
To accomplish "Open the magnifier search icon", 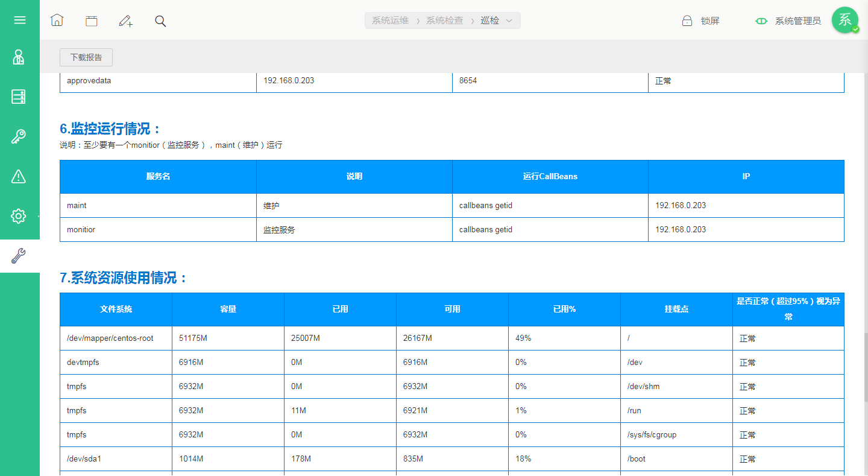I will (x=160, y=21).
